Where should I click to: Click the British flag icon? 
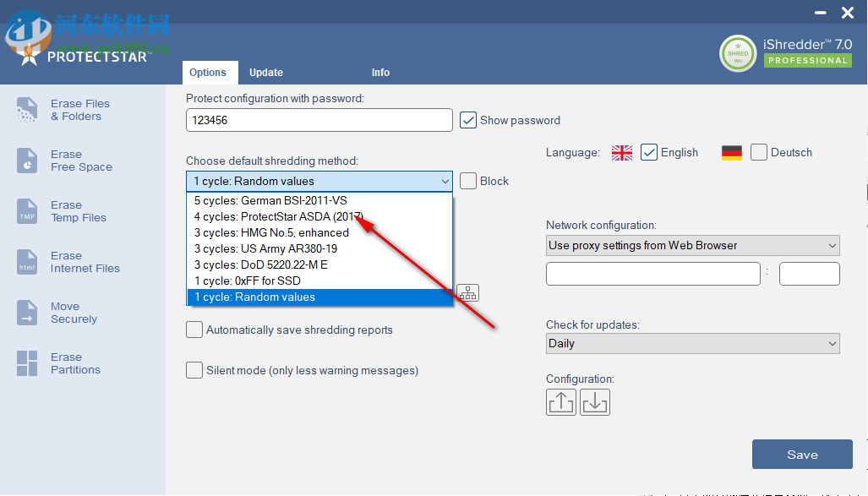pos(622,153)
